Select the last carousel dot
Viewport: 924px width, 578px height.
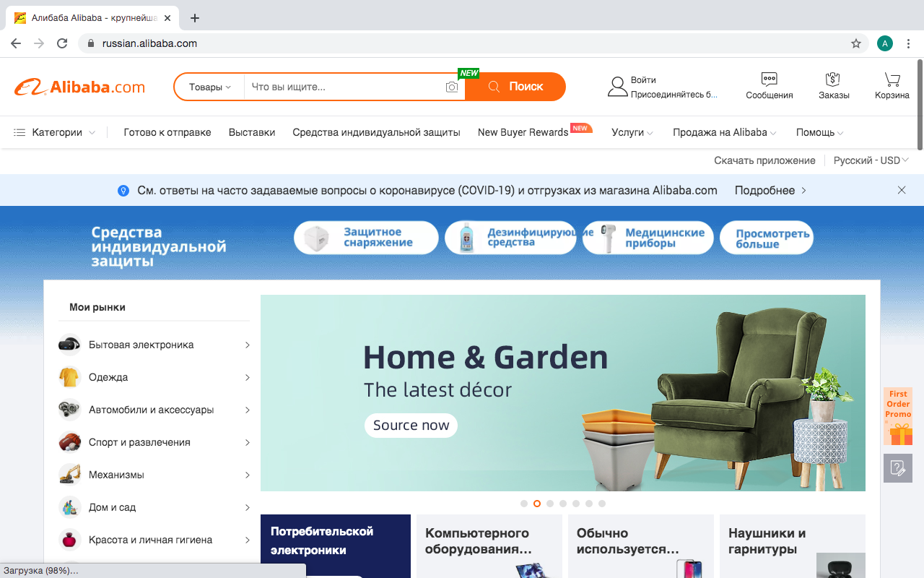(x=602, y=504)
